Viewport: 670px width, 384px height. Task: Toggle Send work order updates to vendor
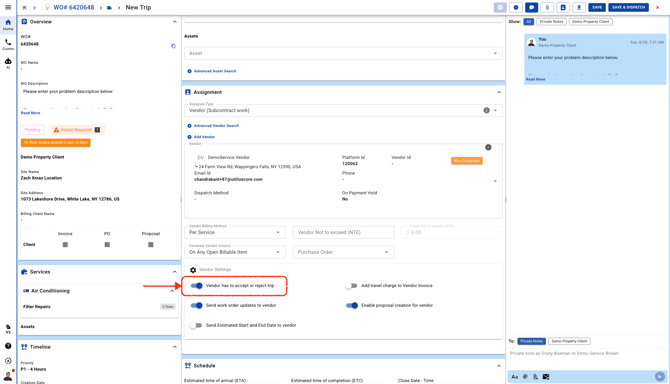click(197, 305)
